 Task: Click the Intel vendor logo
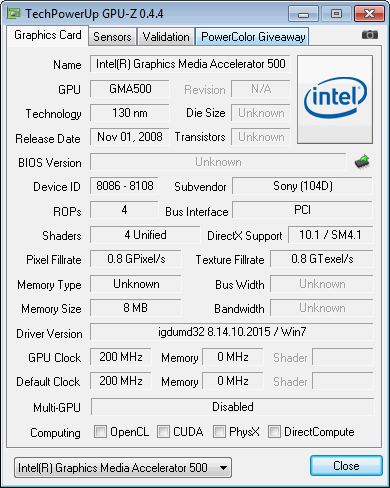pyautogui.click(x=335, y=99)
